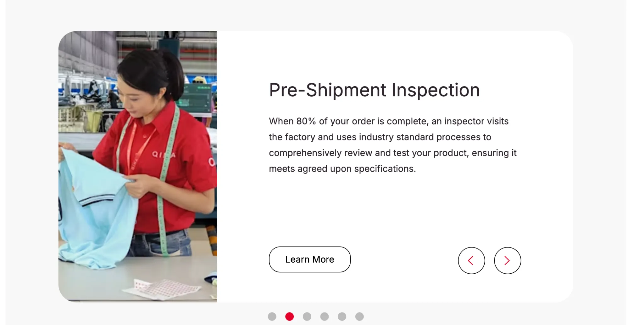Click the previous slide arrow button
This screenshot has height=325, width=644.
471,260
